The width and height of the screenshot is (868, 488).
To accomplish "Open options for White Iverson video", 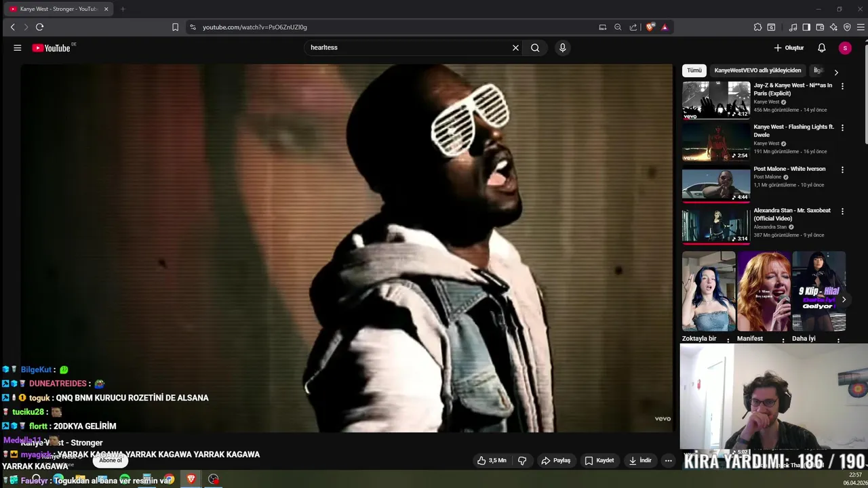I will point(842,169).
